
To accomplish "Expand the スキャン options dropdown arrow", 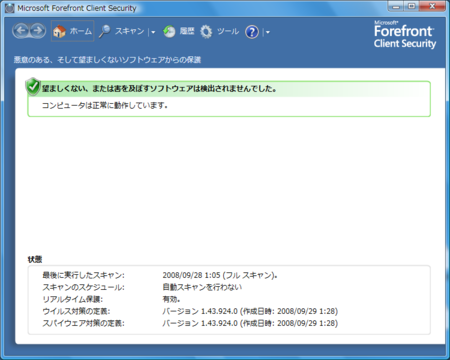I will click(153, 32).
